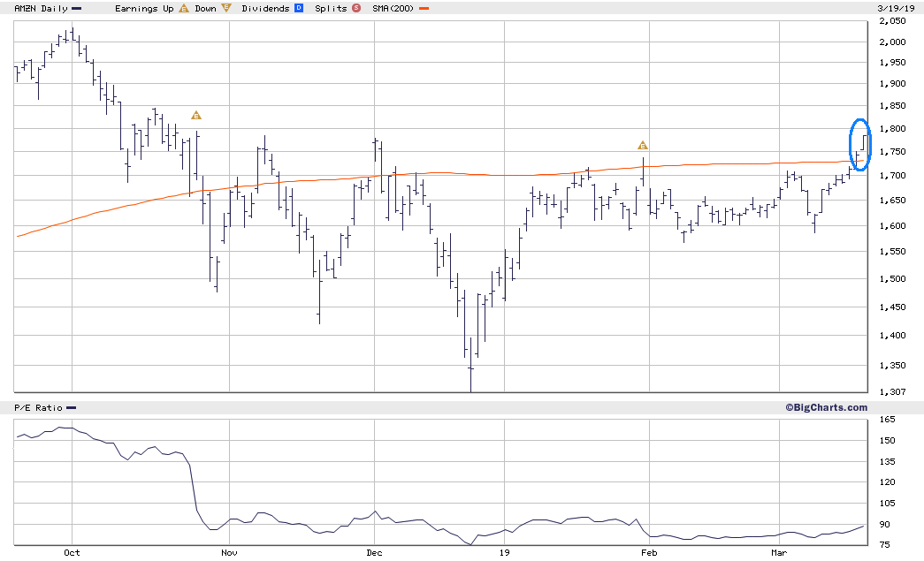Click the 'Splits' legend text
924x561 pixels.
click(331, 8)
